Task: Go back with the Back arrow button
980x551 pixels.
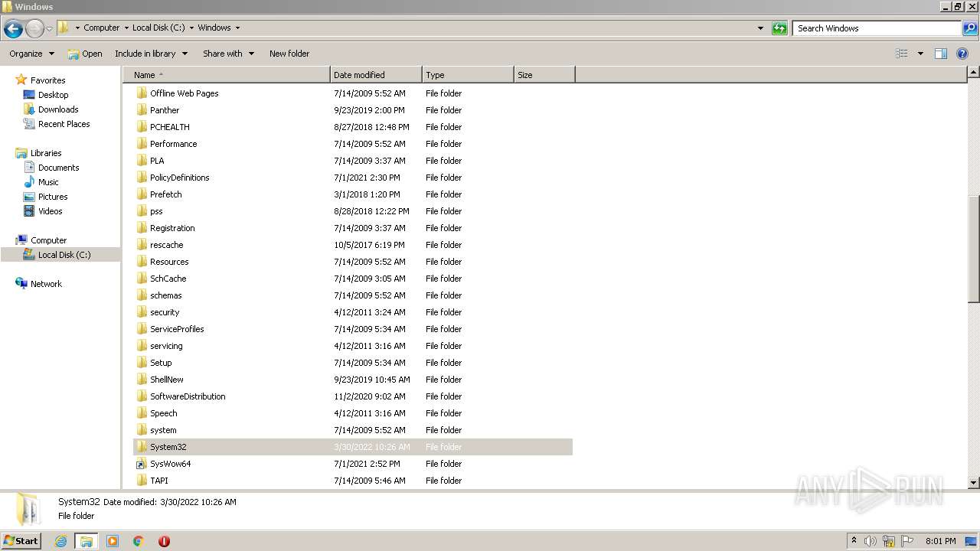Action: (13, 29)
